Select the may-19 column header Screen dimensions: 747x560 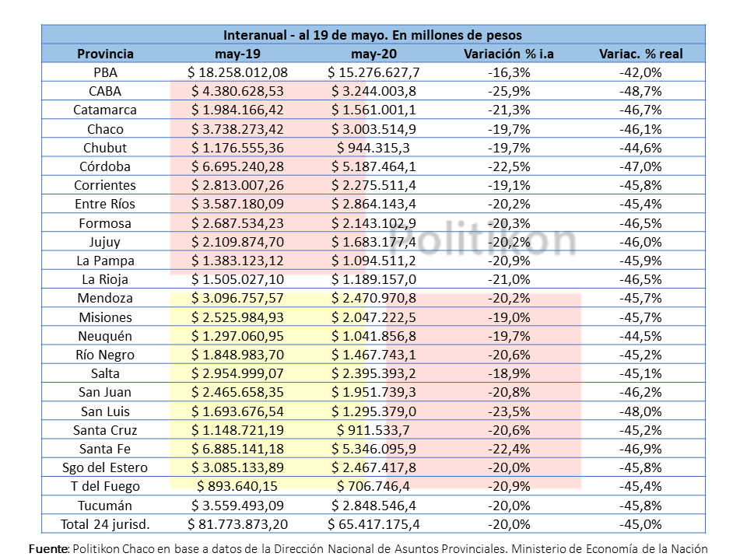[x=237, y=54]
